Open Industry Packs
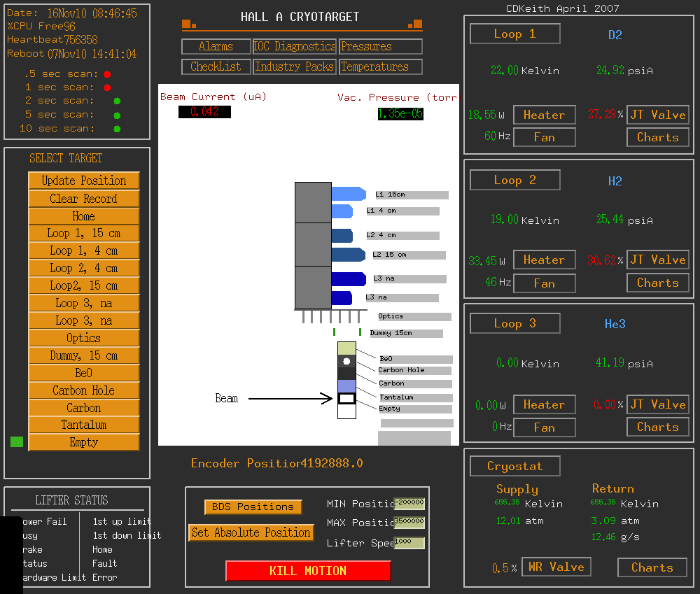The width and height of the screenshot is (700, 594). pos(294,67)
